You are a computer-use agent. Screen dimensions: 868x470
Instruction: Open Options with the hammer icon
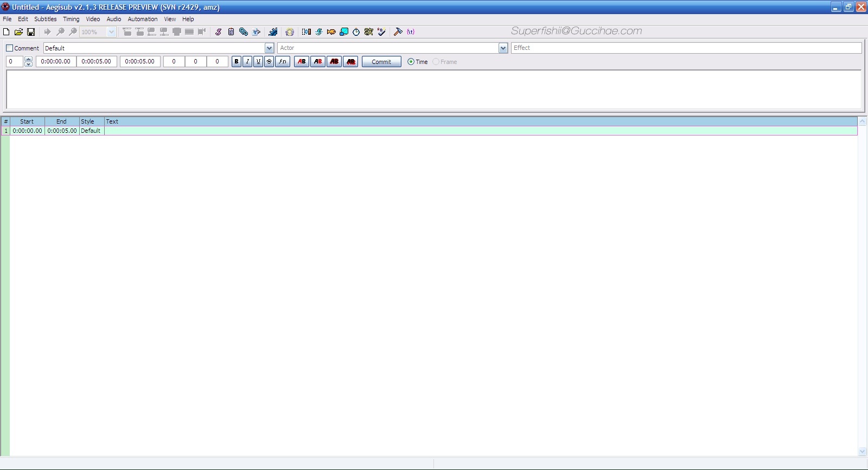pyautogui.click(x=398, y=32)
